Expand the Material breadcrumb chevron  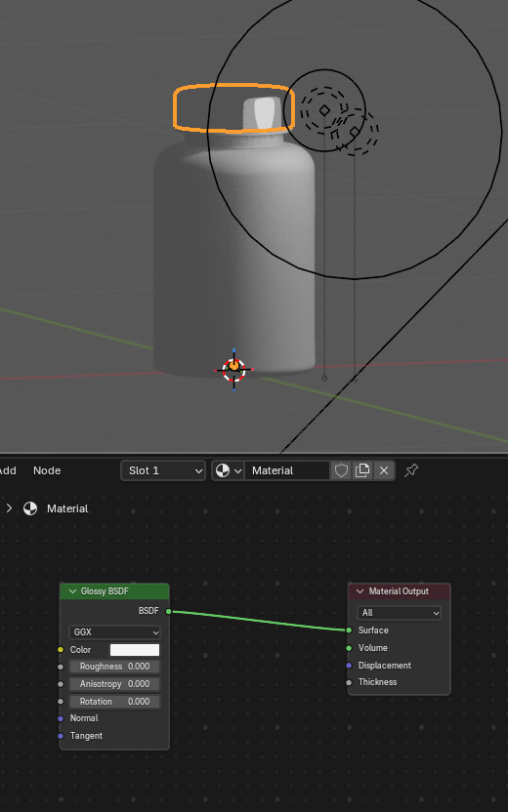[x=9, y=508]
